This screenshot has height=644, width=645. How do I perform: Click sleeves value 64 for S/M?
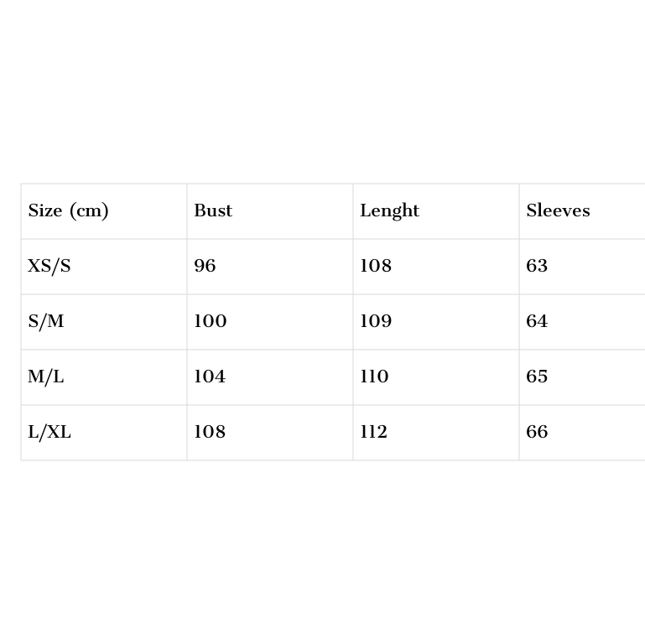[537, 322]
